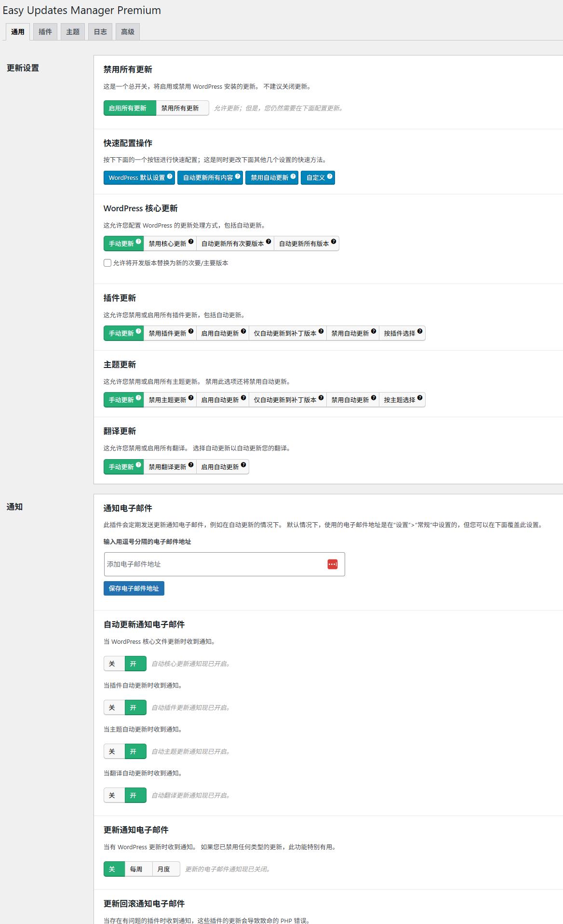Turn off translation auto-update notification 关
This screenshot has width=563, height=924.
(114, 795)
